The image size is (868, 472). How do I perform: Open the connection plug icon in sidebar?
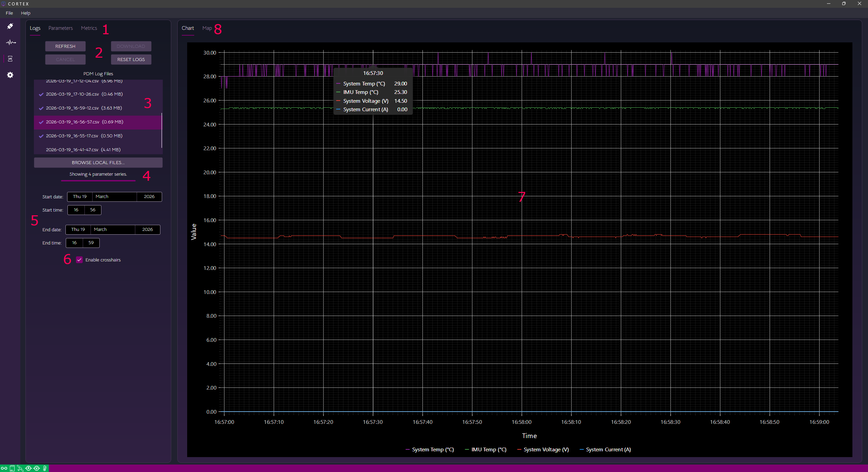coord(10,26)
